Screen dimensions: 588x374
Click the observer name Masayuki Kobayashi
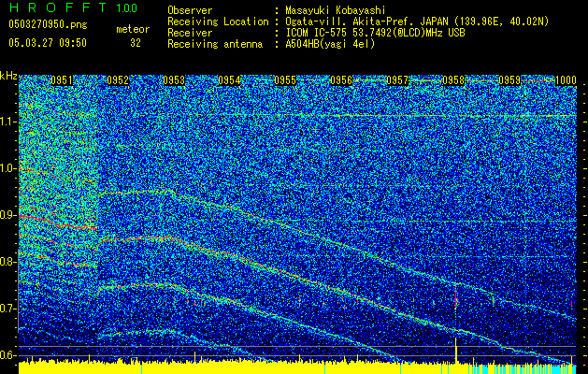point(336,10)
